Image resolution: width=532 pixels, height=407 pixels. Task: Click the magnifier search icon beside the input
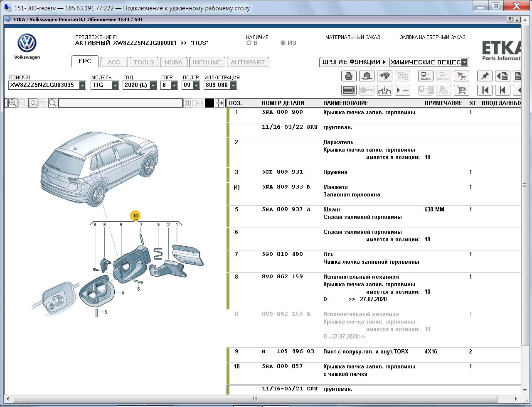click(x=53, y=103)
